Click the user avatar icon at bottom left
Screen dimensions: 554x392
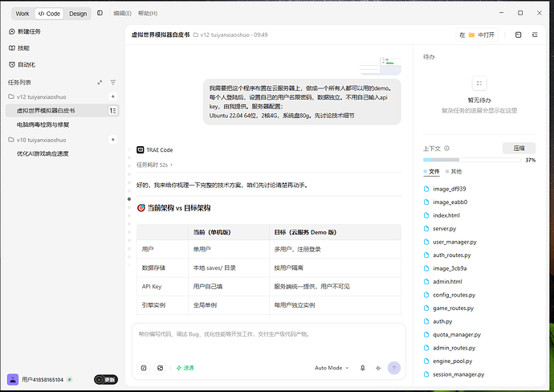[13, 380]
